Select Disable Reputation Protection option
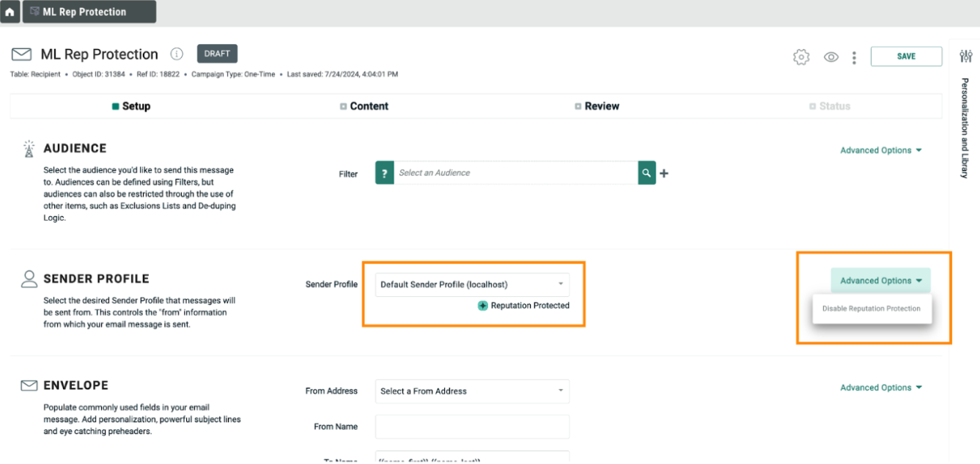980x464 pixels. [x=871, y=309]
